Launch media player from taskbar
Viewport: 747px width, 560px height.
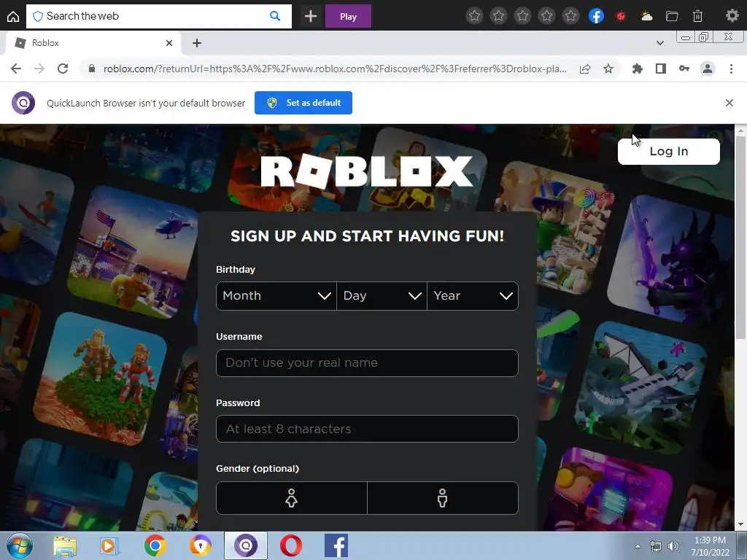pos(109,545)
